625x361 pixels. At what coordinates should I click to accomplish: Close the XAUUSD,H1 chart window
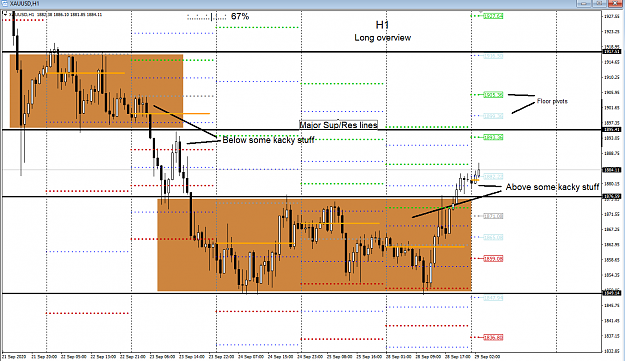click(x=615, y=3)
